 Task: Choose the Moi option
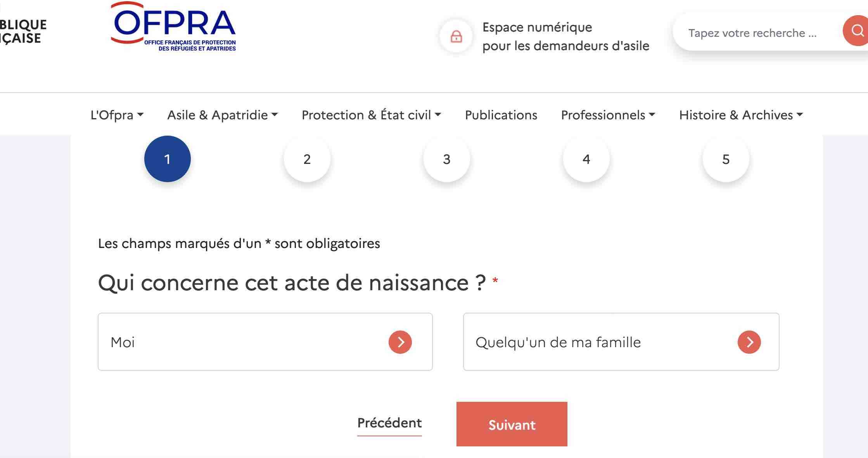(x=265, y=342)
